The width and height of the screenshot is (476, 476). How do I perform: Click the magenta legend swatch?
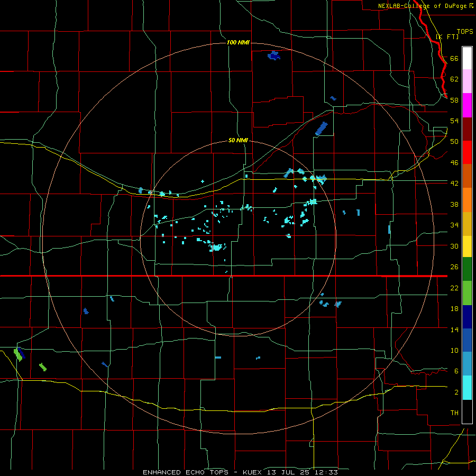467,105
